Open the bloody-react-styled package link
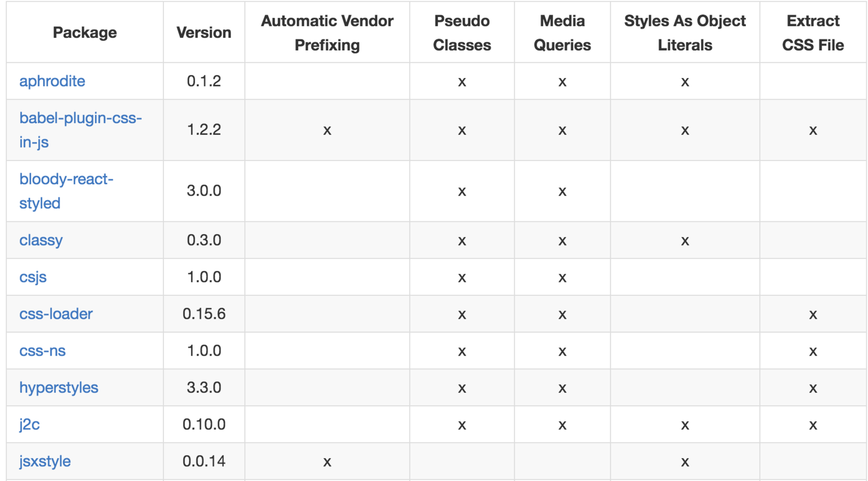The image size is (868, 481). click(x=66, y=191)
